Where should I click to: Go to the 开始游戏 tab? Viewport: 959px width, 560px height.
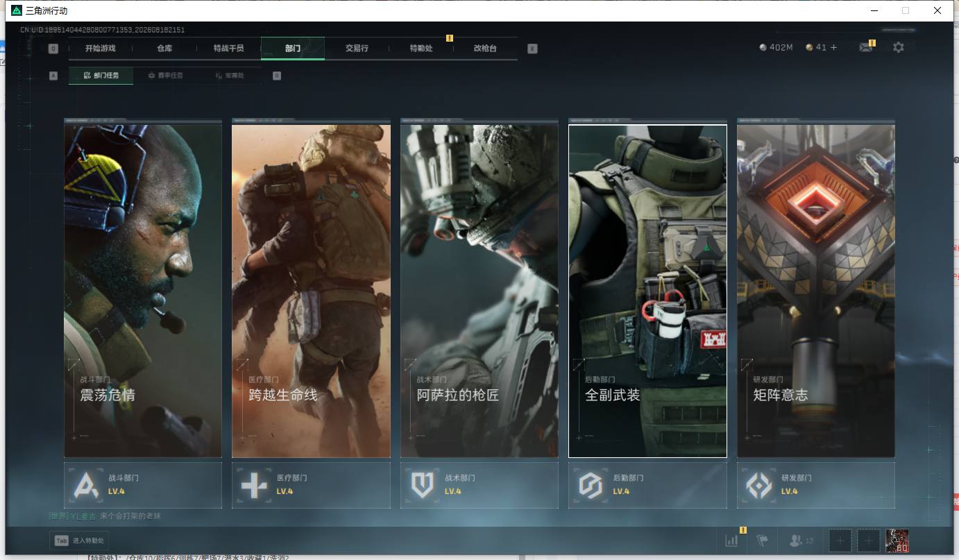click(101, 49)
